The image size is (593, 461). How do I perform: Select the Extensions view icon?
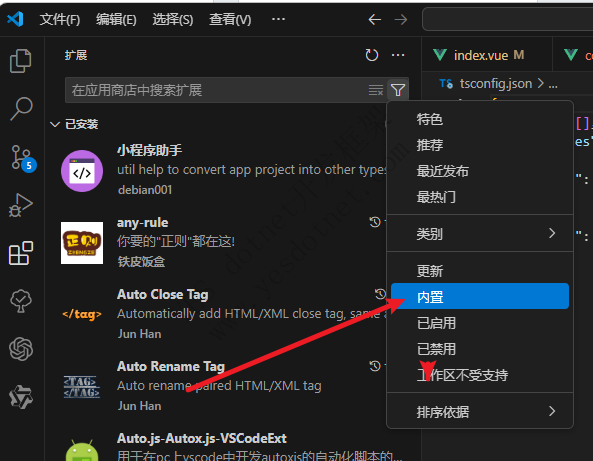(21, 253)
